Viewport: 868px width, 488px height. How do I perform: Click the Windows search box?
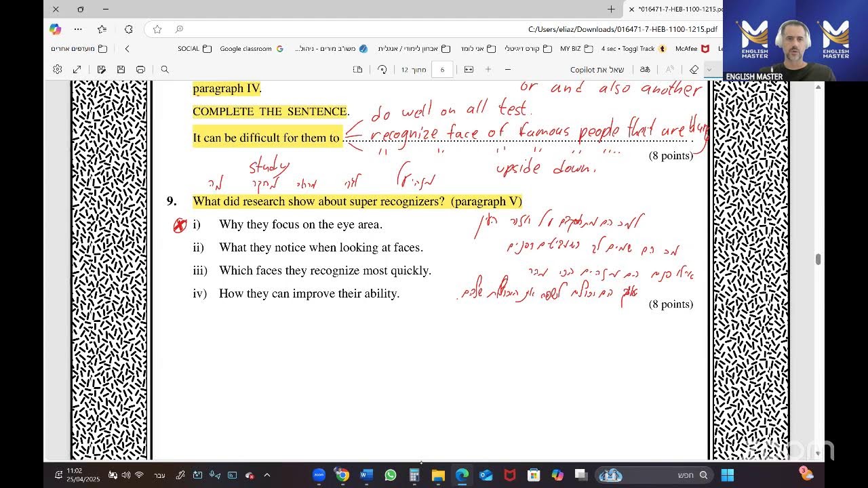(x=655, y=475)
